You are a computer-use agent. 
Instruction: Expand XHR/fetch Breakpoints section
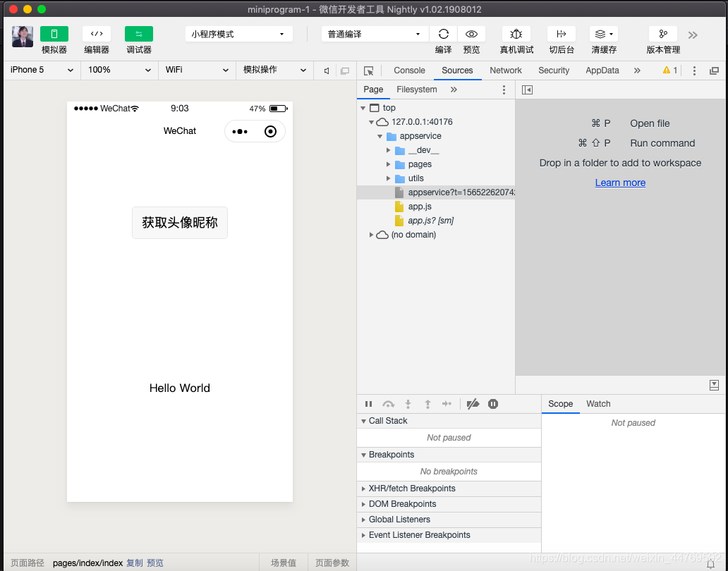pyautogui.click(x=449, y=489)
